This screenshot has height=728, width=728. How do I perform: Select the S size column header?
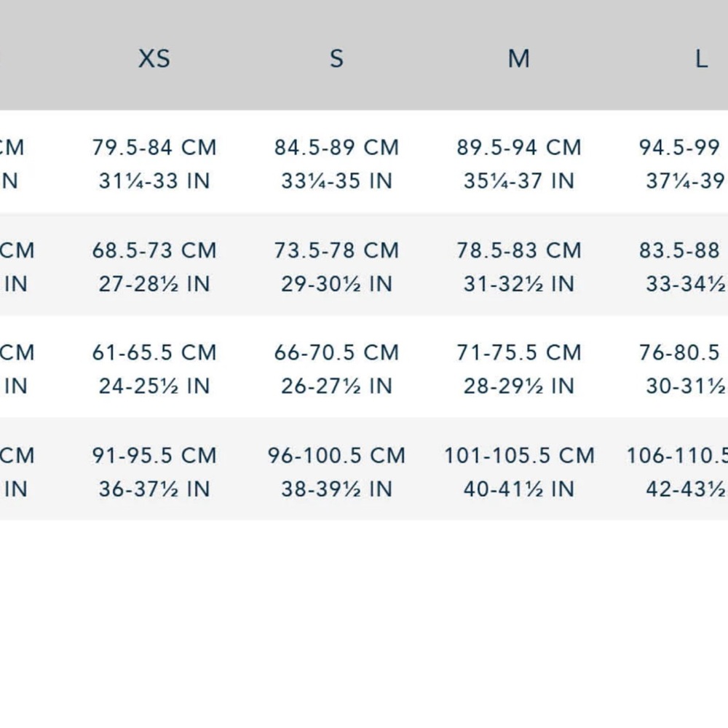[x=336, y=59]
